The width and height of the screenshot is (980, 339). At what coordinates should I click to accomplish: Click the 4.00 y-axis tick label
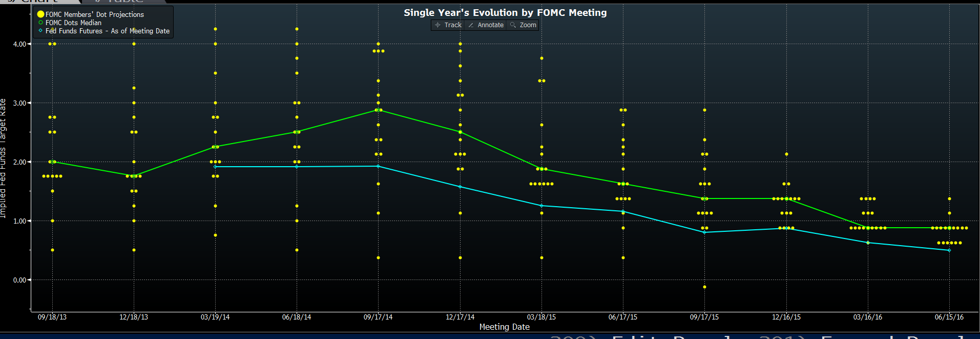19,44
